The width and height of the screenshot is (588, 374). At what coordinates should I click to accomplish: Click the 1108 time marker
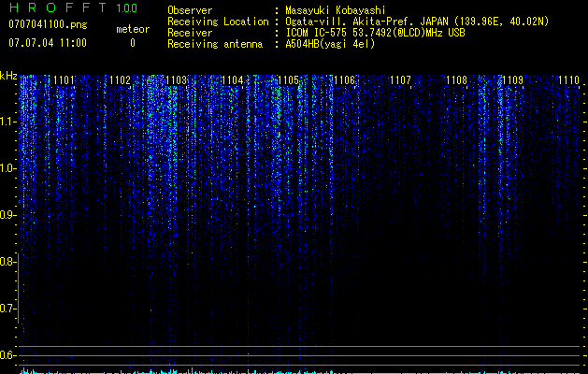pyautogui.click(x=456, y=80)
